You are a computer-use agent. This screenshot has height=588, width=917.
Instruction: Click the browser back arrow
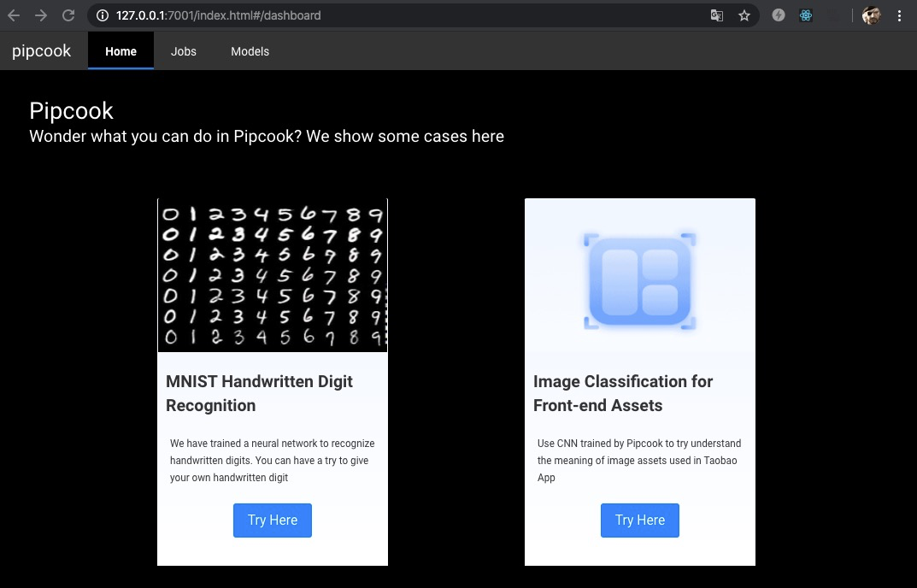pos(14,15)
